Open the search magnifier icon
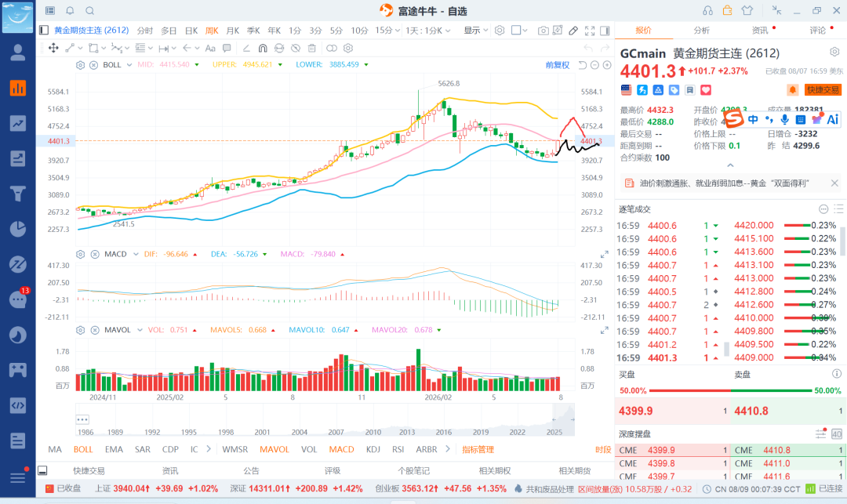 pos(89,11)
